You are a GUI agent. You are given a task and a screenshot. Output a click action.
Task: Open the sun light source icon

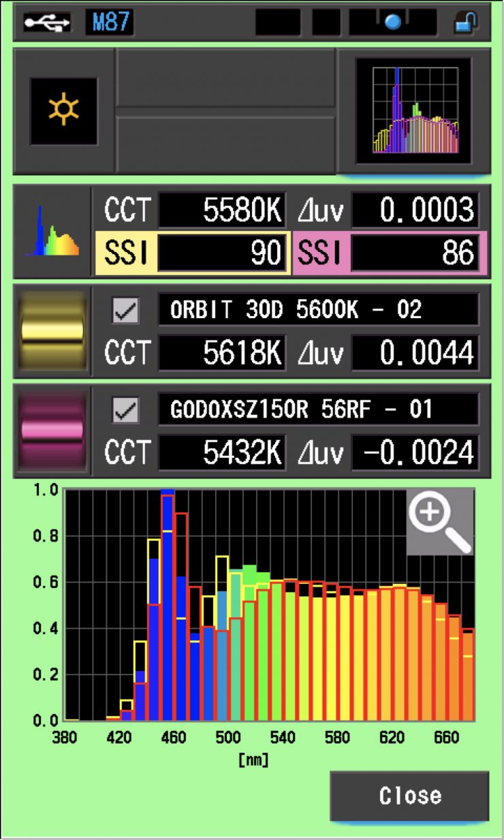click(63, 111)
